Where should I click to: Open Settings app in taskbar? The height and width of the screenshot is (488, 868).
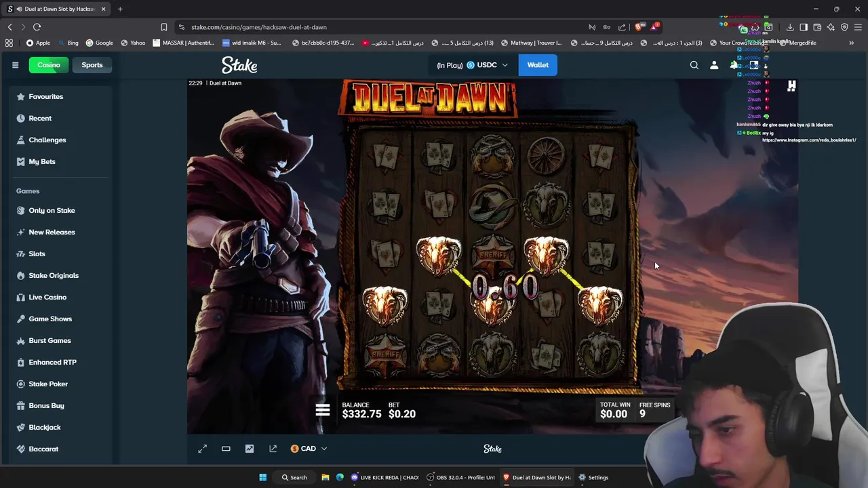593,477
